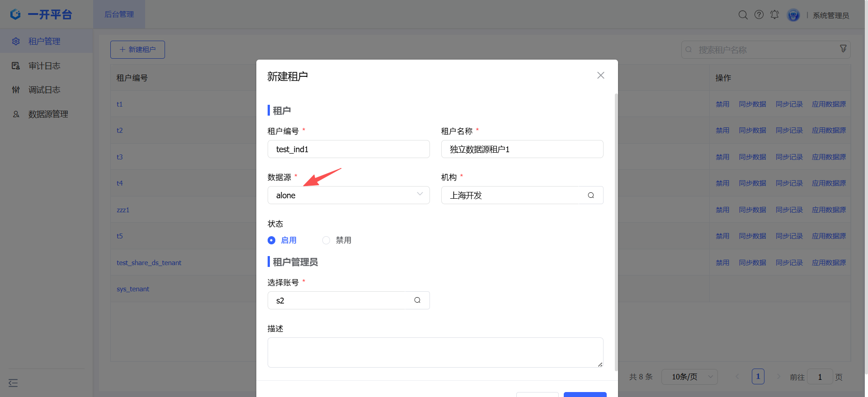This screenshot has width=868, height=397.
Task: Open the 10条/页 page size dropdown
Action: (x=689, y=377)
